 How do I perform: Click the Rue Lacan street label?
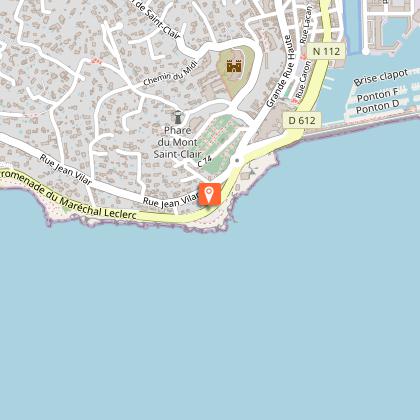pyautogui.click(x=306, y=25)
